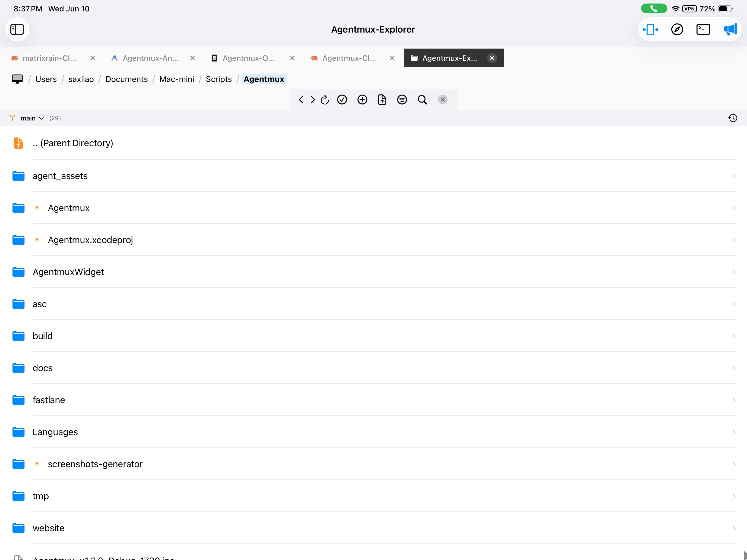Click the upload file icon
This screenshot has height=560, width=747.
[x=382, y=100]
